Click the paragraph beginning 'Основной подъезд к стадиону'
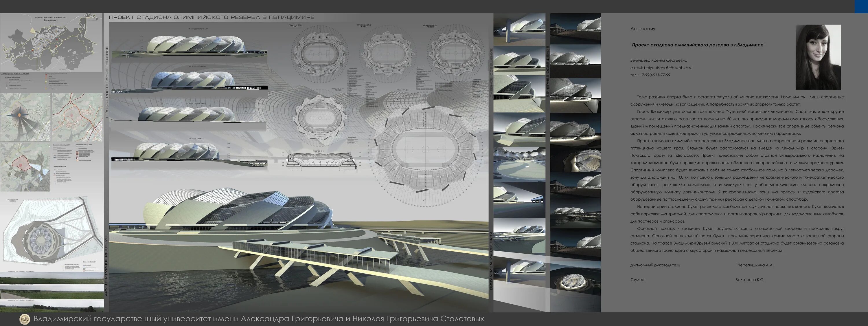The width and height of the screenshot is (868, 326). (x=737, y=240)
